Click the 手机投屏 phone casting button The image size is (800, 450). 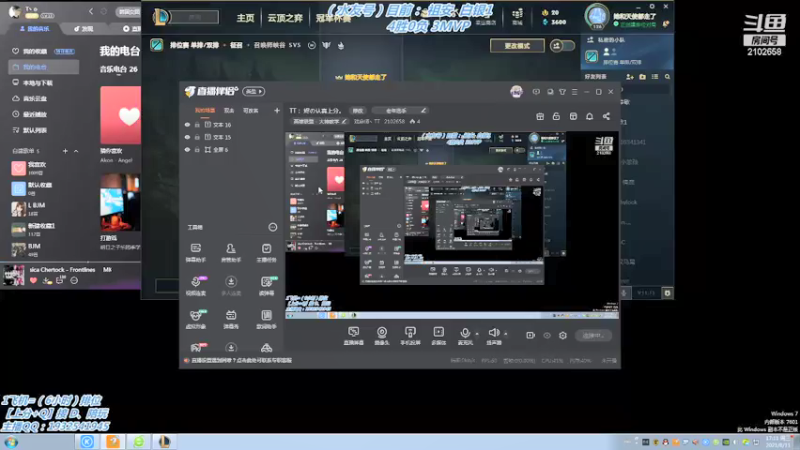pyautogui.click(x=410, y=336)
